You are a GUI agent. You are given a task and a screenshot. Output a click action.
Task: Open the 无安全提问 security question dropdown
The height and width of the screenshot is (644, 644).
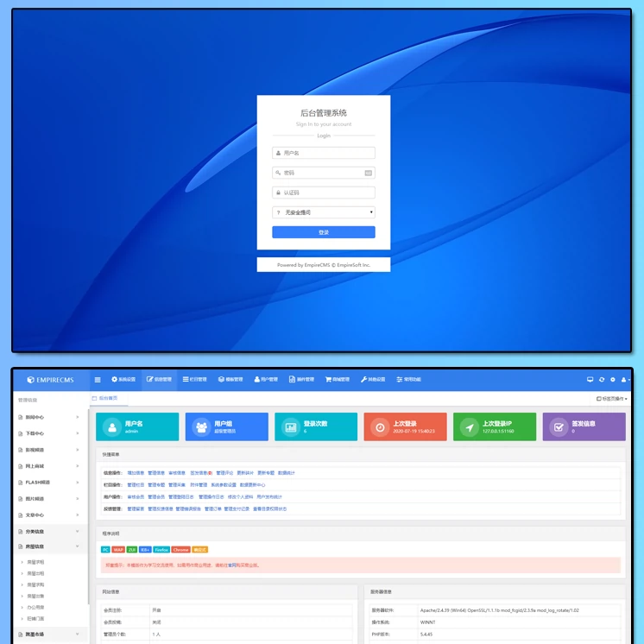tap(324, 212)
